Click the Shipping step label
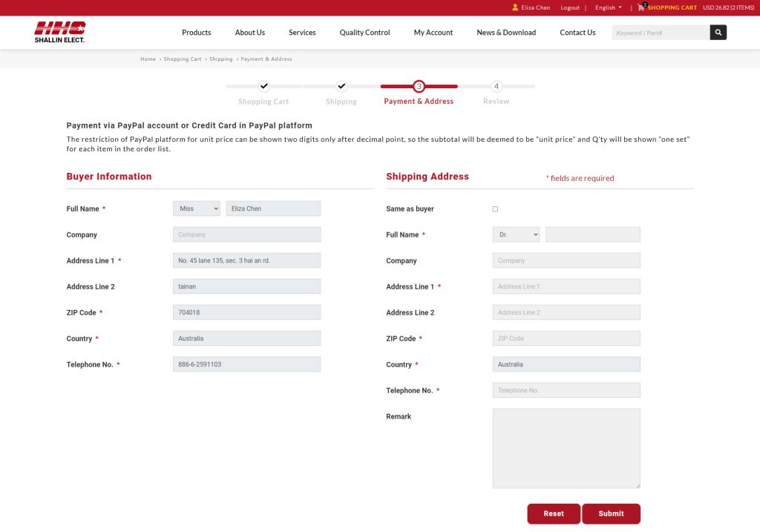Viewport: 760px width, 532px height. pyautogui.click(x=341, y=101)
